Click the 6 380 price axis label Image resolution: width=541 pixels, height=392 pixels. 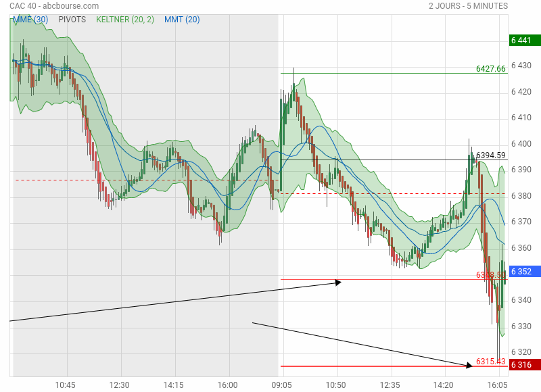coord(521,196)
